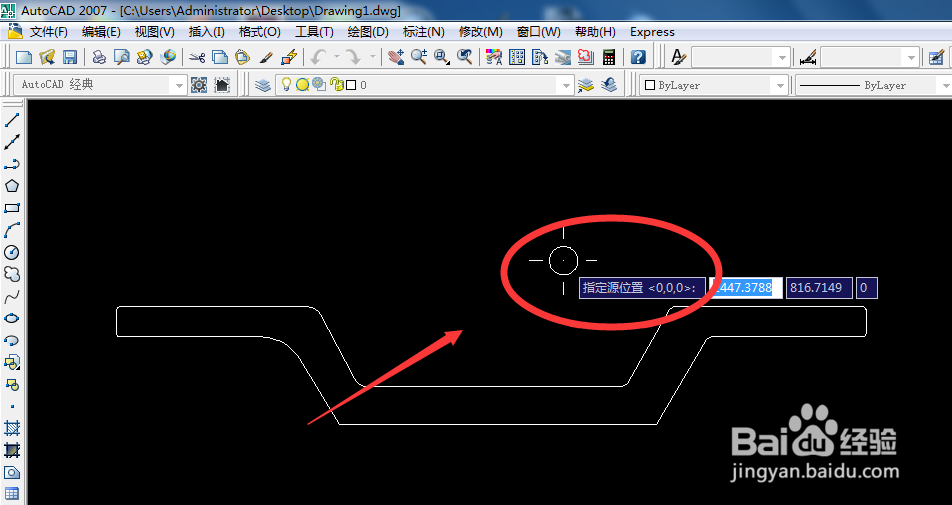Open the QuickCalc calculator icon
Image resolution: width=952 pixels, height=505 pixels.
[609, 57]
